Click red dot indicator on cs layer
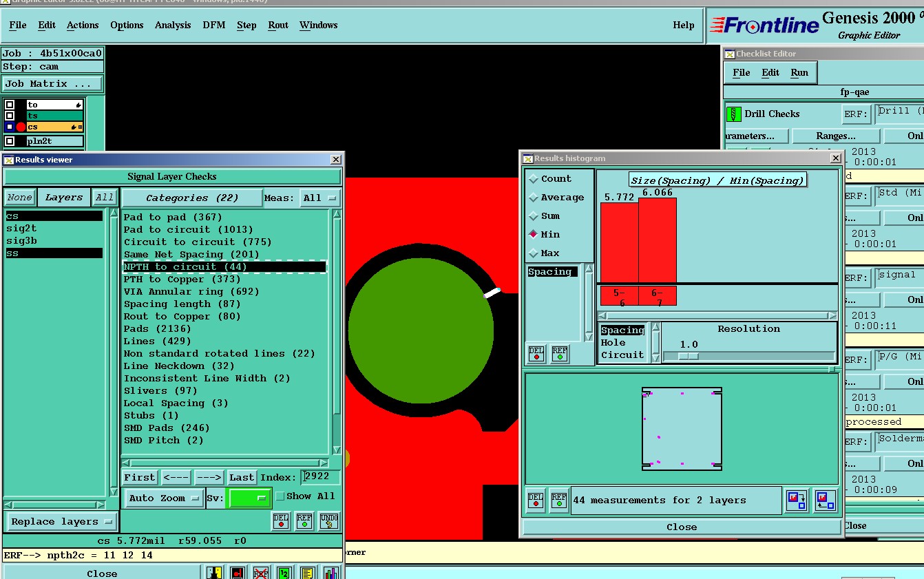924x579 pixels. 21,127
